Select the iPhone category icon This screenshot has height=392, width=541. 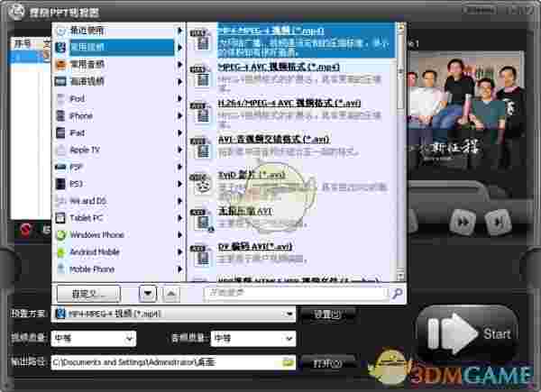pos(60,116)
